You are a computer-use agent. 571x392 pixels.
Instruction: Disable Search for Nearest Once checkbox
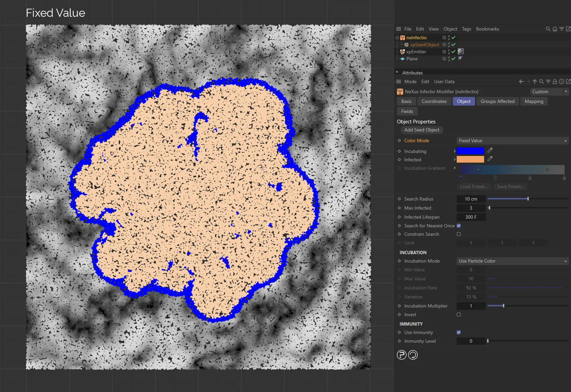point(459,226)
